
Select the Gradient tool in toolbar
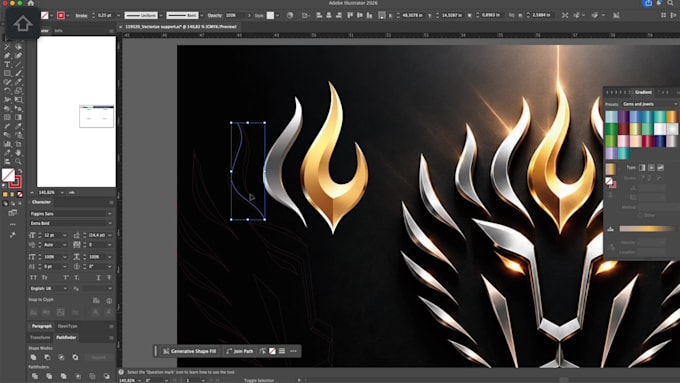pos(18,117)
